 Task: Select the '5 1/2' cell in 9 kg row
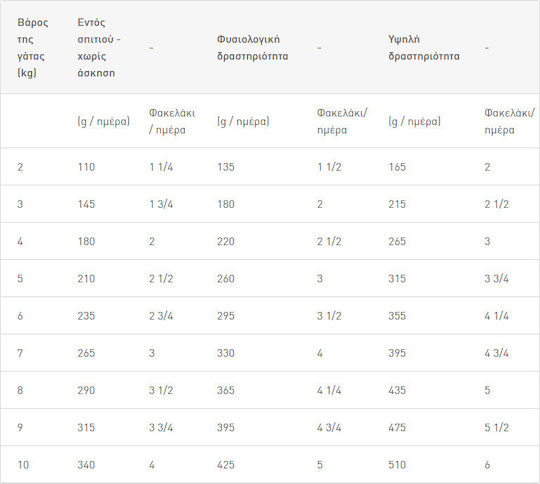[x=496, y=428]
